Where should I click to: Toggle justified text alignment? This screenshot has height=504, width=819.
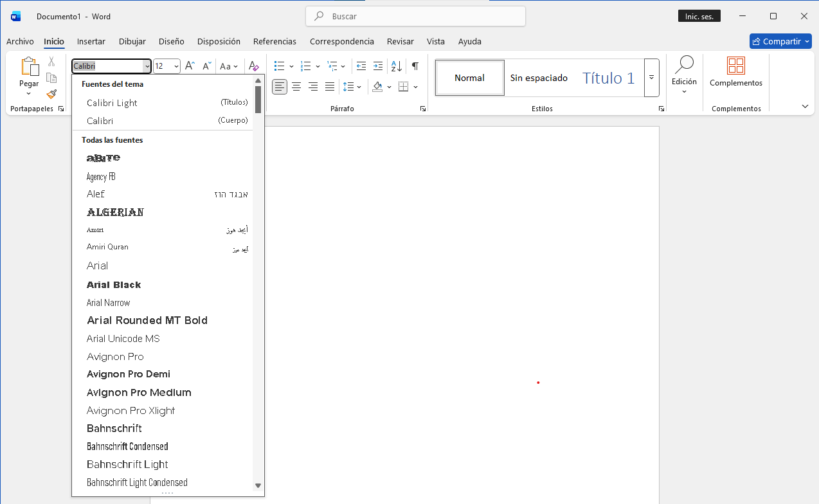click(330, 87)
